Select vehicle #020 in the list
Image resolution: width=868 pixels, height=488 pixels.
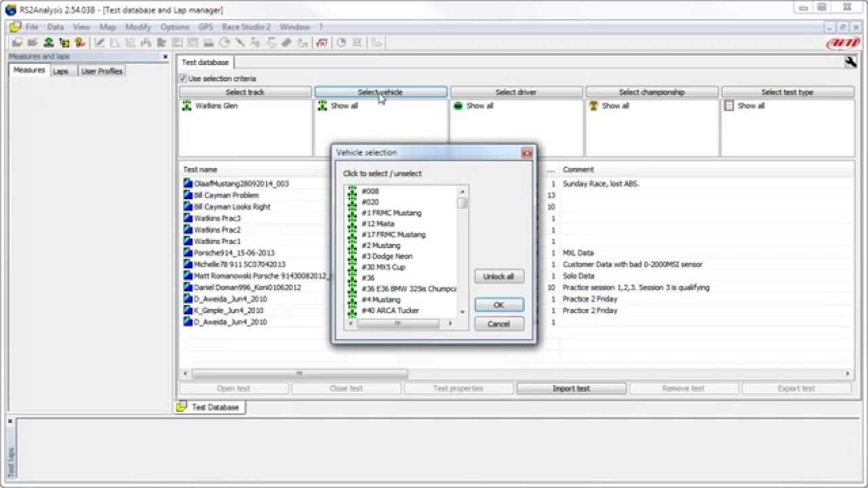click(x=370, y=202)
